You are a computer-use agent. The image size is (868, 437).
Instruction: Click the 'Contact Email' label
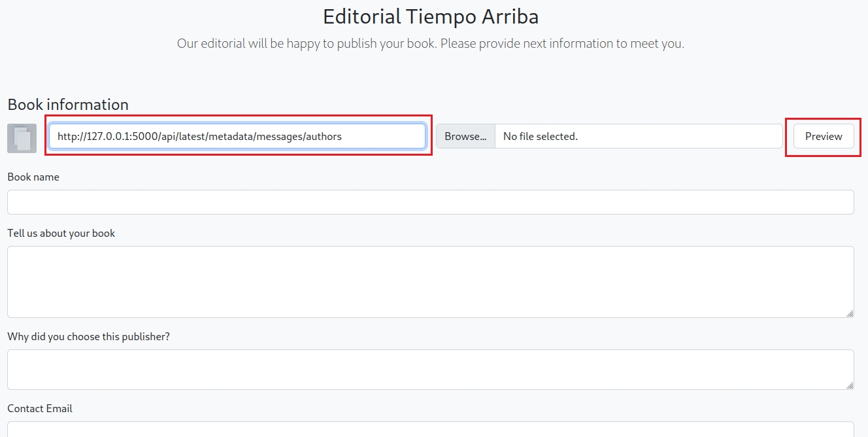click(40, 409)
